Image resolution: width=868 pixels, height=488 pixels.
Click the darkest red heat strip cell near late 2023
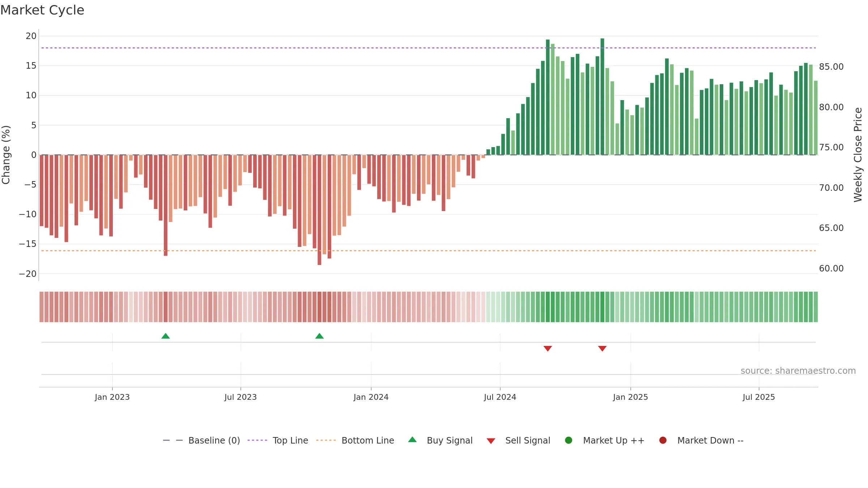pyautogui.click(x=319, y=307)
